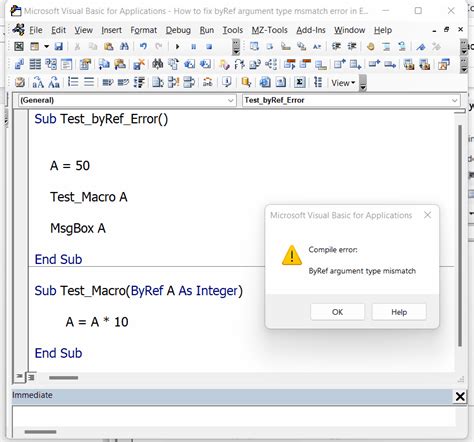Click the code window horizontal scrollbar thumb

pos(63,378)
